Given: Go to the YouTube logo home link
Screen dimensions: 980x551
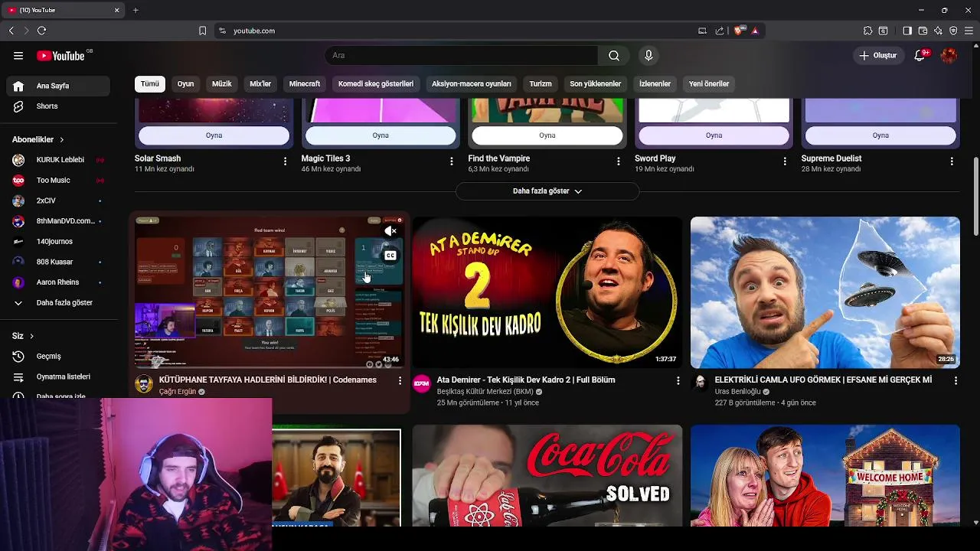Looking at the screenshot, I should tap(61, 56).
